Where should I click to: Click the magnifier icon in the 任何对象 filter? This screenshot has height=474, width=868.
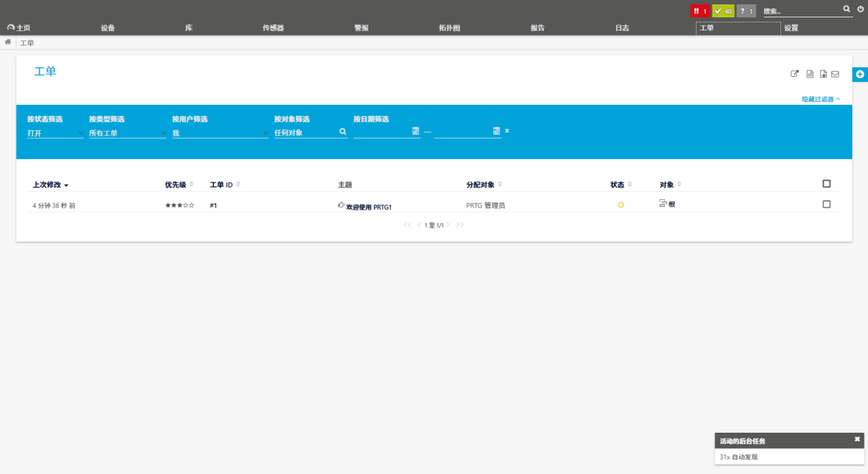pyautogui.click(x=341, y=131)
